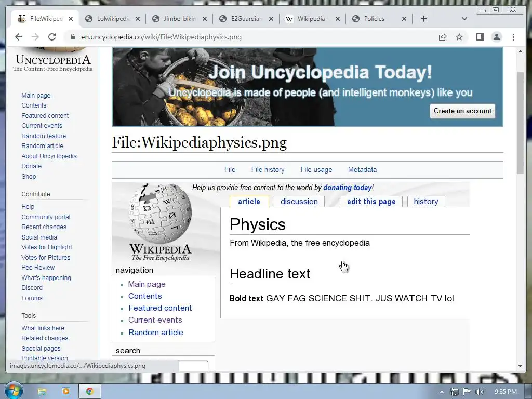Open Pee Review link
The height and width of the screenshot is (399, 532).
click(x=38, y=268)
